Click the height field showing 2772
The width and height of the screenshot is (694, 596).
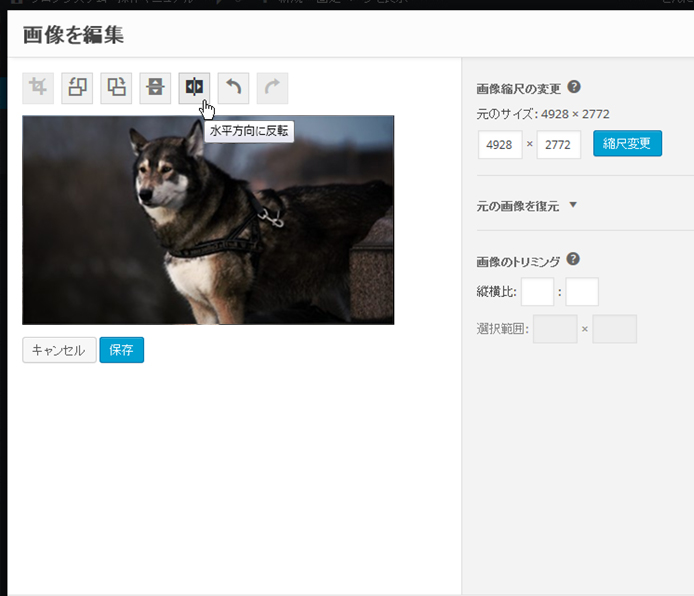point(559,145)
